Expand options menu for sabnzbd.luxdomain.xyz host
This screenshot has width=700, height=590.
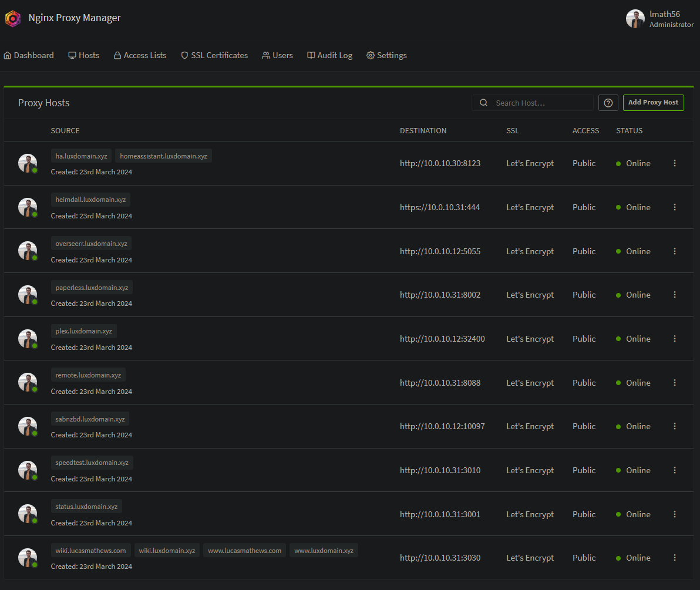click(x=674, y=426)
